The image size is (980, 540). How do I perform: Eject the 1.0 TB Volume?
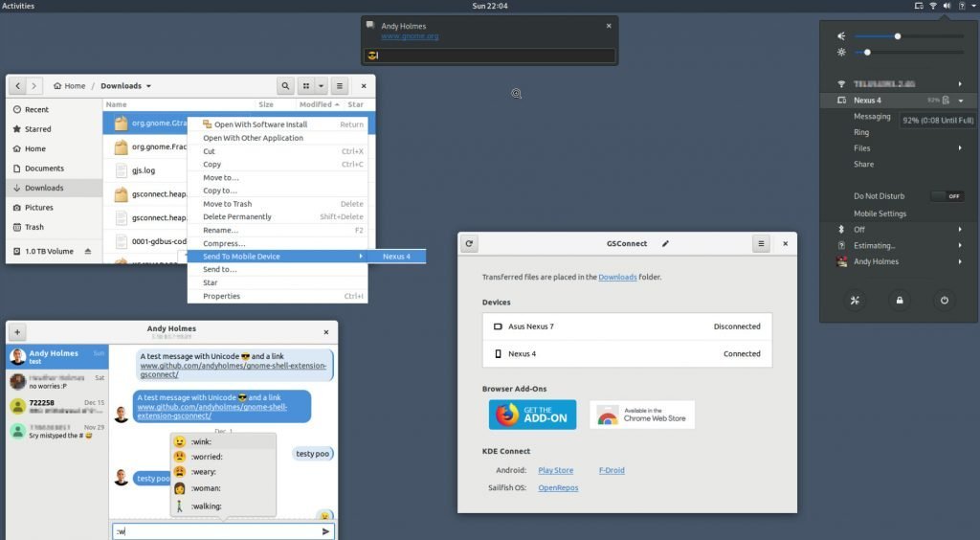(87, 251)
